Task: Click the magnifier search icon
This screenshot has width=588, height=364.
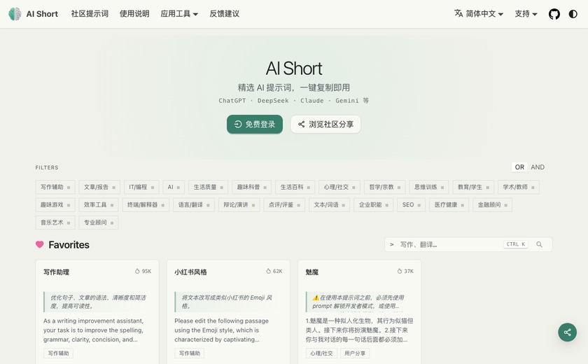Action: click(x=539, y=244)
